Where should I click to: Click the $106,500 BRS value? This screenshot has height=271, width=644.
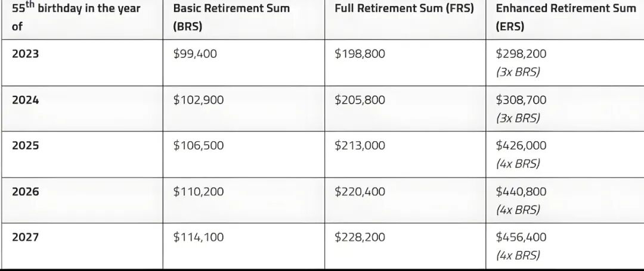pyautogui.click(x=199, y=145)
